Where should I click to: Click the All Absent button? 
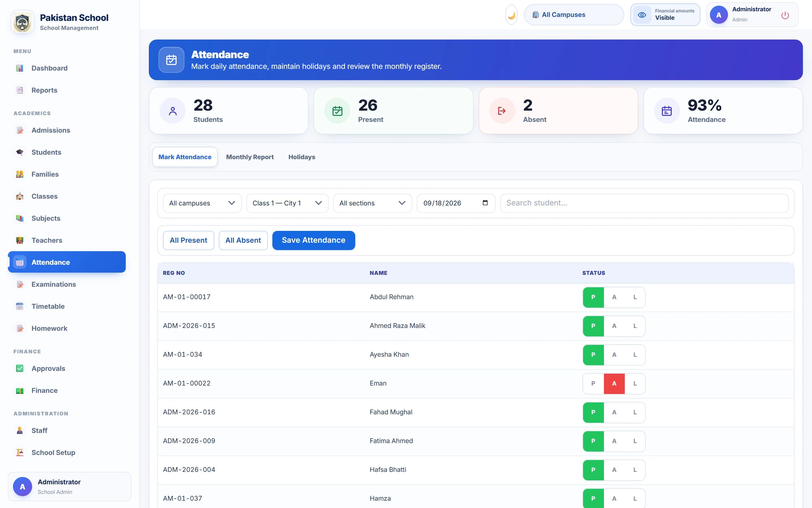point(243,240)
